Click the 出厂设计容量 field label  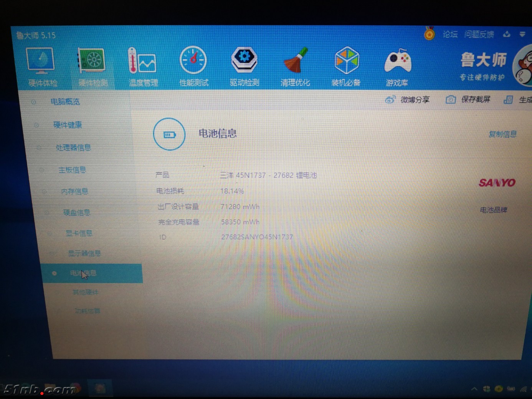[x=178, y=207]
